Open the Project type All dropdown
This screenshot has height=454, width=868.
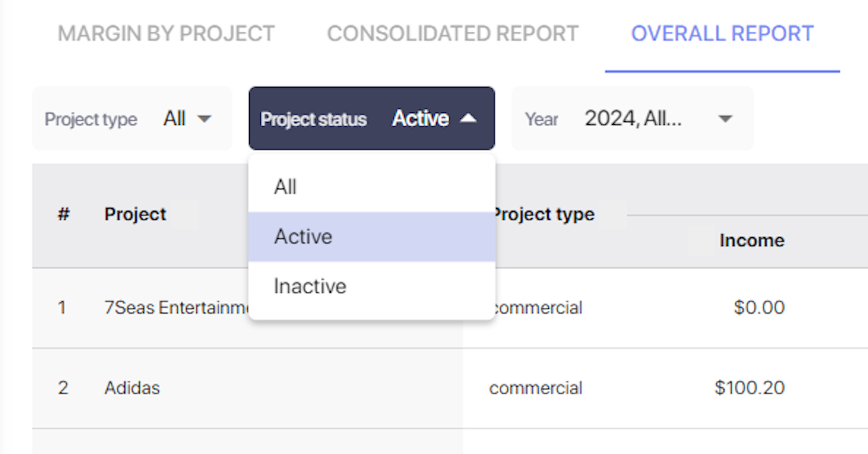click(132, 118)
